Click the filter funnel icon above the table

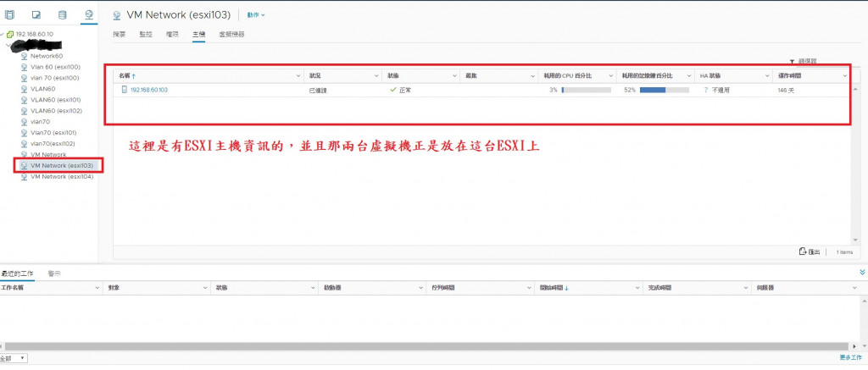(793, 62)
